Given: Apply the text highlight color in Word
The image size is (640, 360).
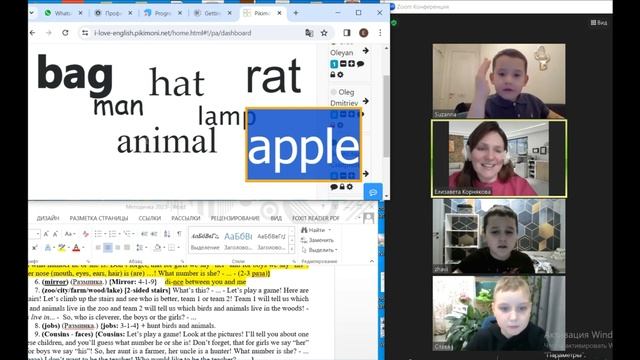Looking at the screenshot, I should click(x=62, y=247).
